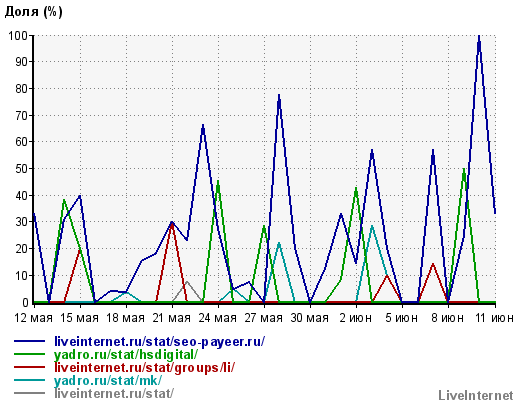
Task: Click the yadro.ru/stat/hsdigital/ legend label
Action: tap(126, 355)
